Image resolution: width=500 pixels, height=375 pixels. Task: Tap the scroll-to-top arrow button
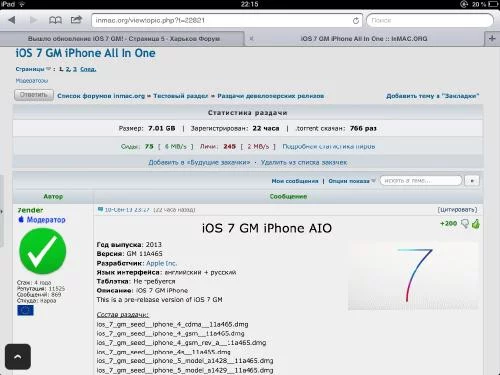tap(18, 357)
